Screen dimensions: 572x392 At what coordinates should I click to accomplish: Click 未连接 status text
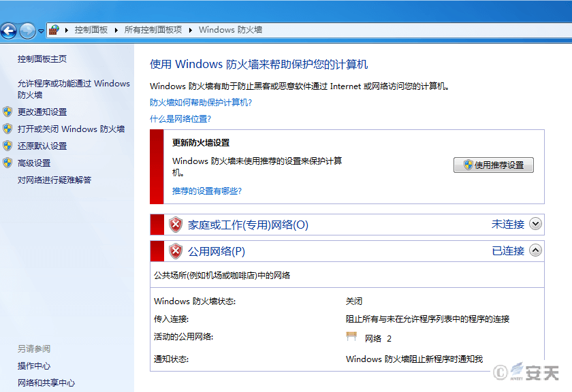[x=508, y=224]
